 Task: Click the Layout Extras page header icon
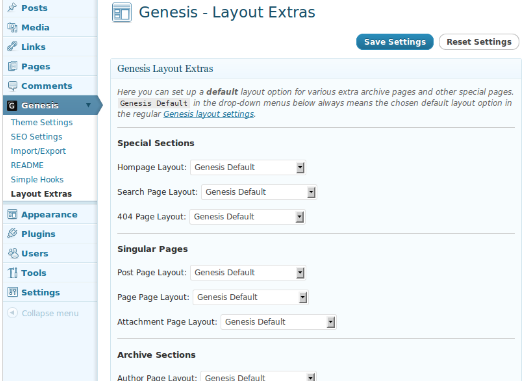pyautogui.click(x=121, y=12)
